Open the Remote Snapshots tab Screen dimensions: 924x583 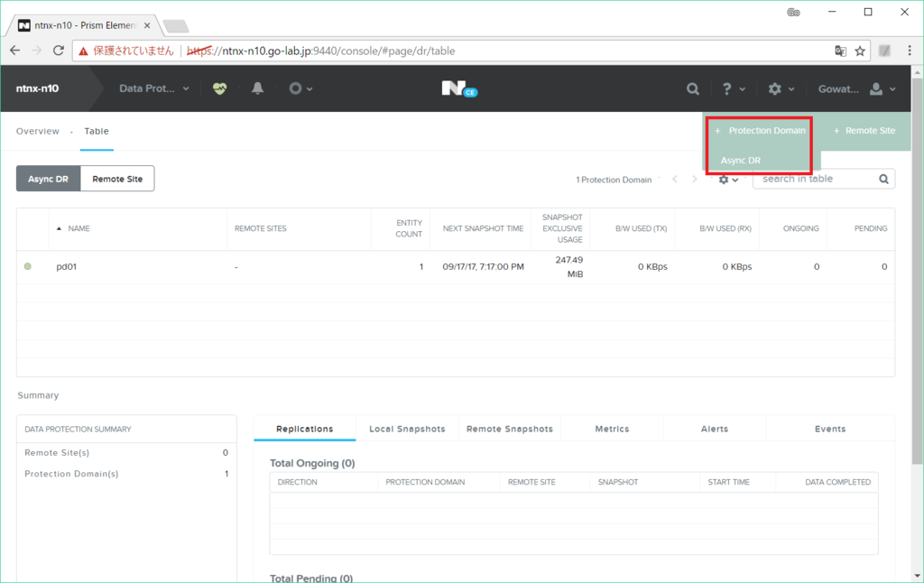pyautogui.click(x=510, y=430)
